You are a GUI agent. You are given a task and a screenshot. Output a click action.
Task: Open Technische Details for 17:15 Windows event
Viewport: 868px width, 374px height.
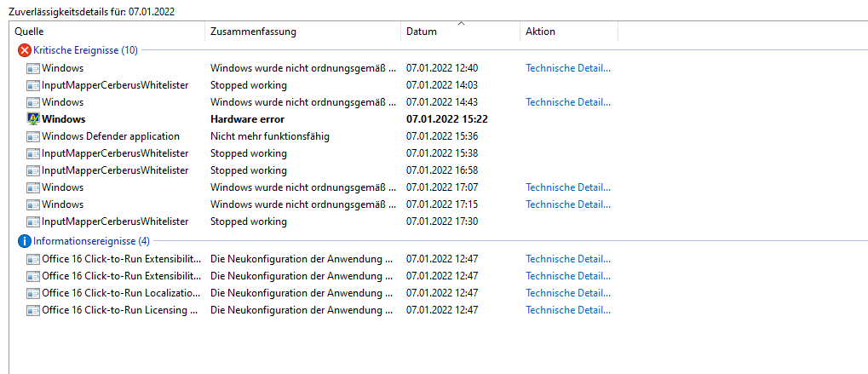[x=568, y=204]
